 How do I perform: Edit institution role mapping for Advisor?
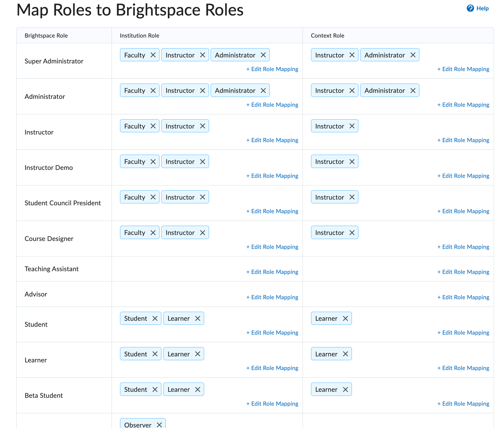click(x=272, y=297)
